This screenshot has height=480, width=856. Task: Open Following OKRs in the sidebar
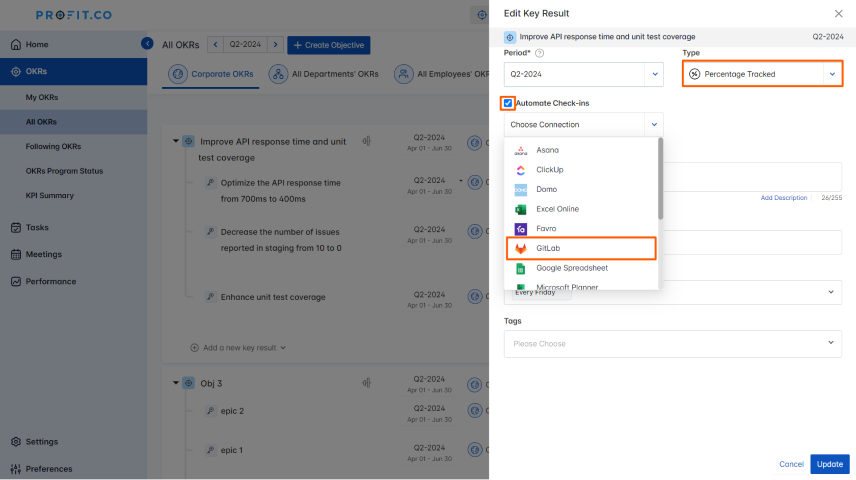(x=54, y=146)
